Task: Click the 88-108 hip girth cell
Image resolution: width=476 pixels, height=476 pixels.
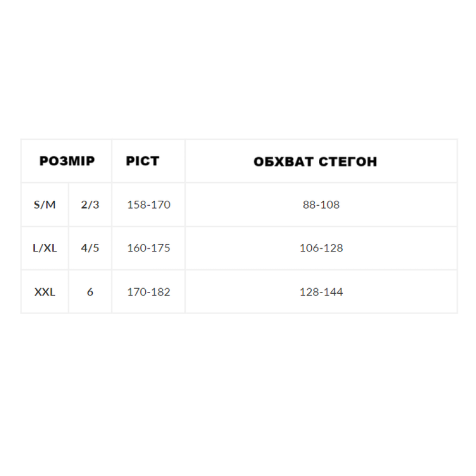Action: pyautogui.click(x=321, y=205)
